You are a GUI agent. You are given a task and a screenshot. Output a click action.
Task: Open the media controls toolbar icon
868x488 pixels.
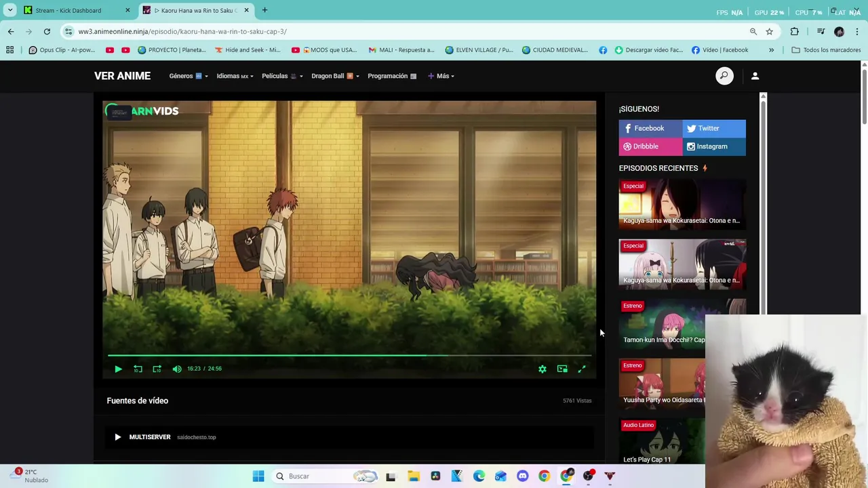pos(821,31)
